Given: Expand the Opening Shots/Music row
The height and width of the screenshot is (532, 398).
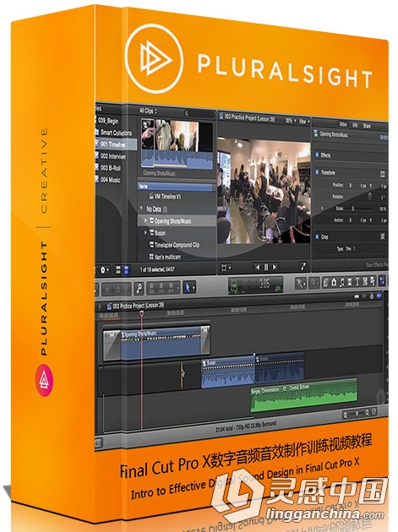Looking at the screenshot, I should pyautogui.click(x=145, y=220).
